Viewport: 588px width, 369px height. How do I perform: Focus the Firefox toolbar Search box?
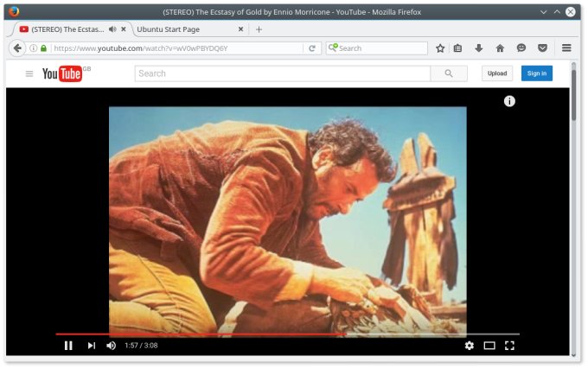click(x=376, y=48)
